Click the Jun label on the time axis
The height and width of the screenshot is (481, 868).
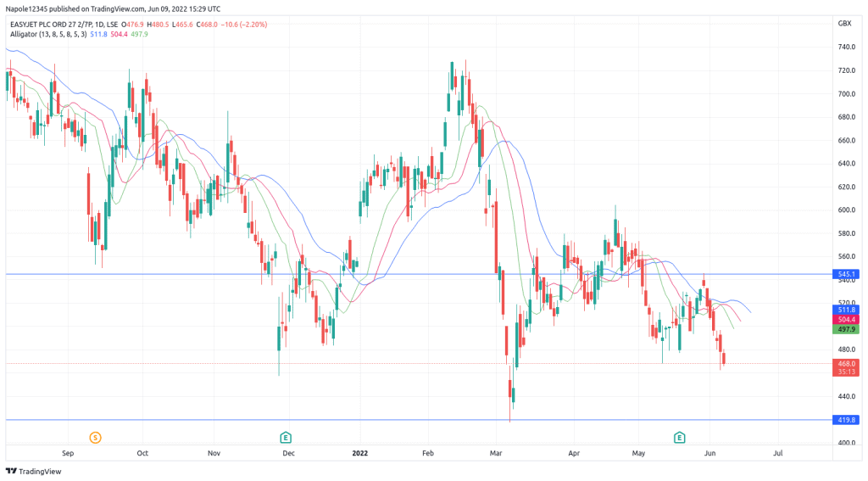[709, 453]
